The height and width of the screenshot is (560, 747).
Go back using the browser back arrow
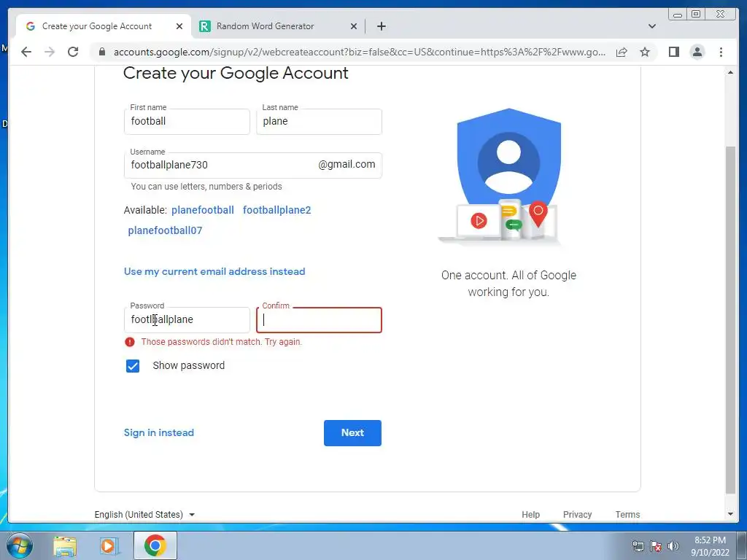26,52
